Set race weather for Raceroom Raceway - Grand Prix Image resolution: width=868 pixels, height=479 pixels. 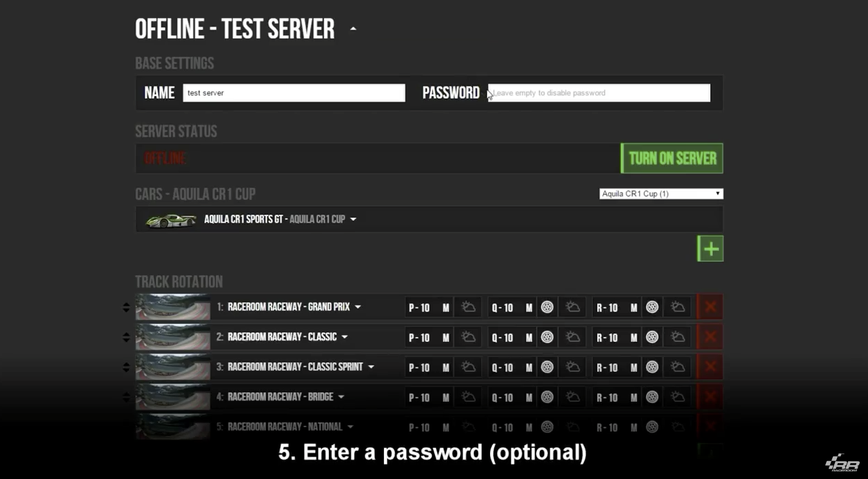[x=677, y=307]
